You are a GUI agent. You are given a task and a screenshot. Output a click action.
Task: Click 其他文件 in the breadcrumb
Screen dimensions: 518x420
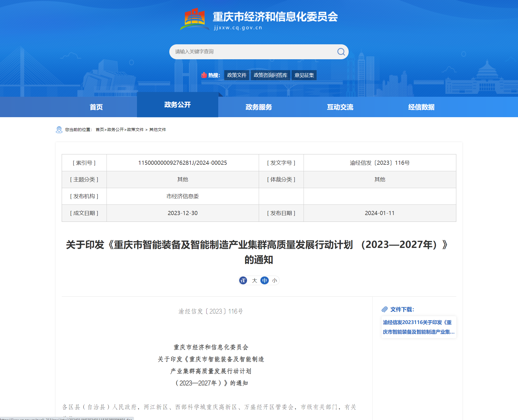pyautogui.click(x=157, y=130)
